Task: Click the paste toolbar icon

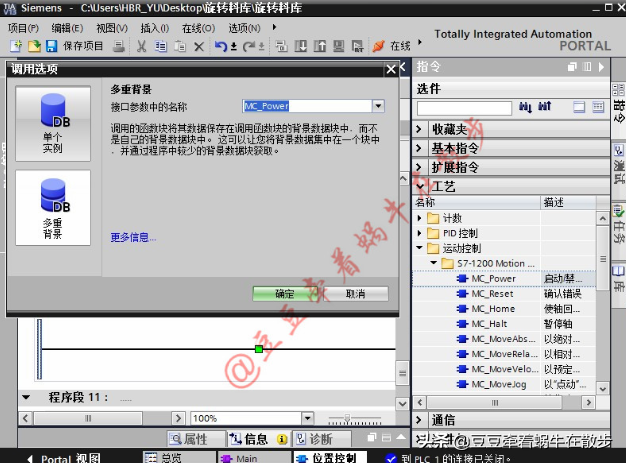Action: (180, 46)
